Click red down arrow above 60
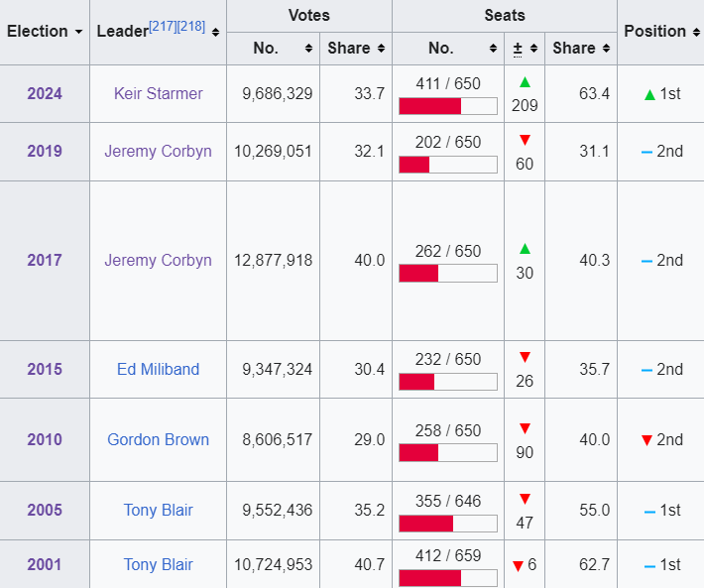 point(525,140)
